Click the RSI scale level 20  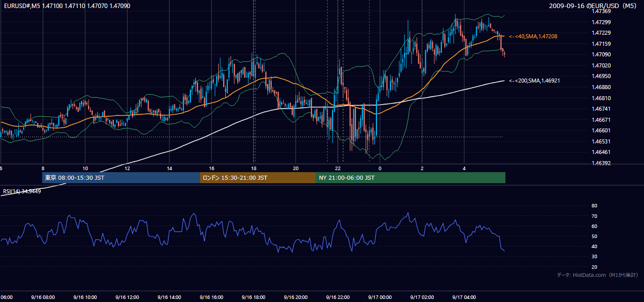(594, 267)
